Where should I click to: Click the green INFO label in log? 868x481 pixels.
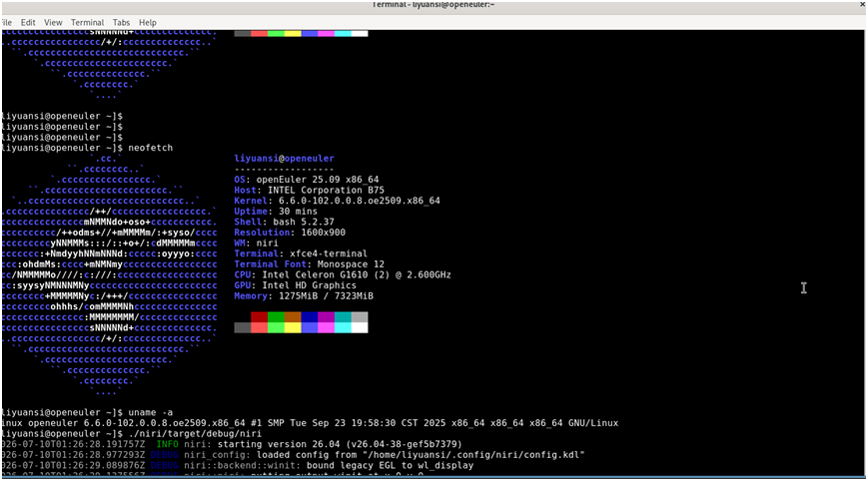coord(167,444)
